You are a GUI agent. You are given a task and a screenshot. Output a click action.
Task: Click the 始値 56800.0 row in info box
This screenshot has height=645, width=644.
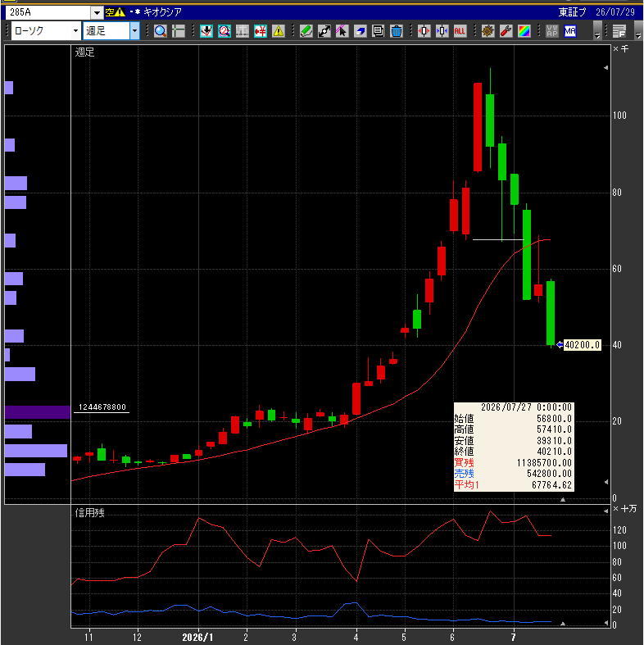click(513, 419)
